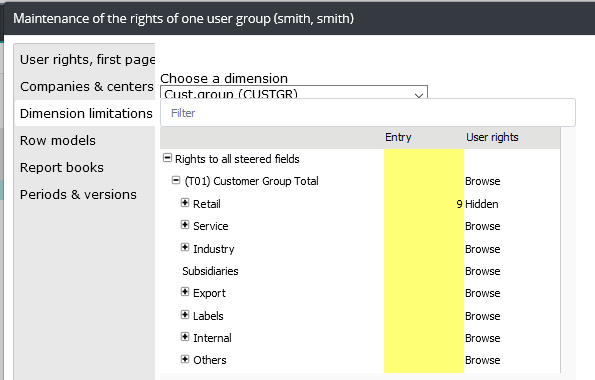Screen dimensions: 595x380
Task: Switch to Companies & centers tab
Action: tap(87, 87)
